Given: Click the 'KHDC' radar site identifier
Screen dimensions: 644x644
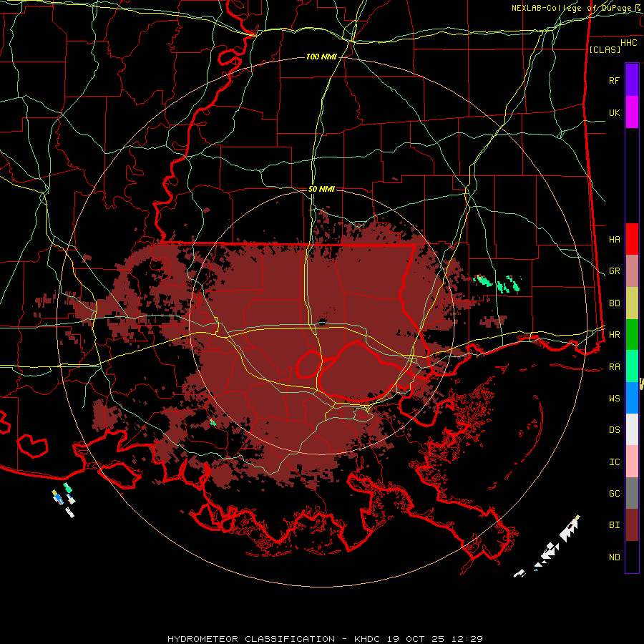Looking at the screenshot, I should click(x=368, y=639).
